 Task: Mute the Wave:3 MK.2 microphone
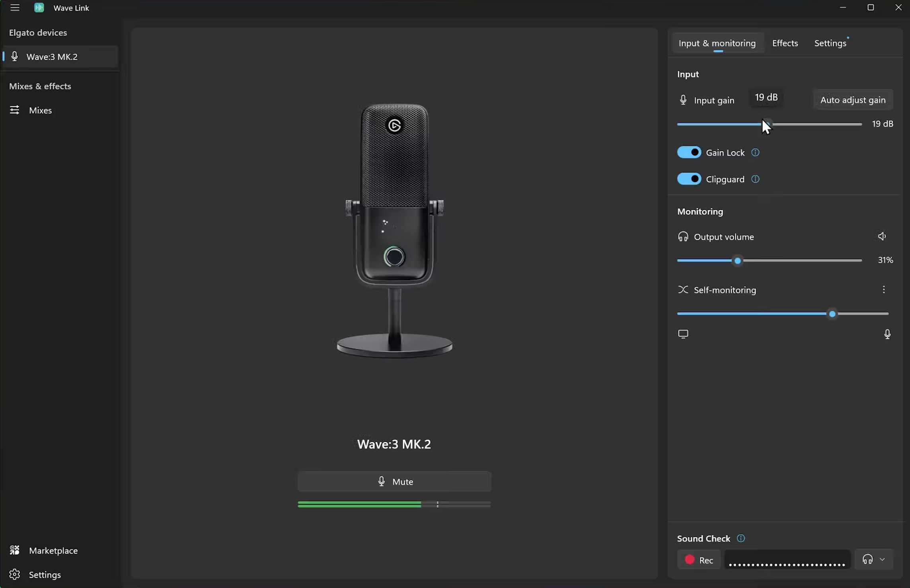click(x=394, y=481)
